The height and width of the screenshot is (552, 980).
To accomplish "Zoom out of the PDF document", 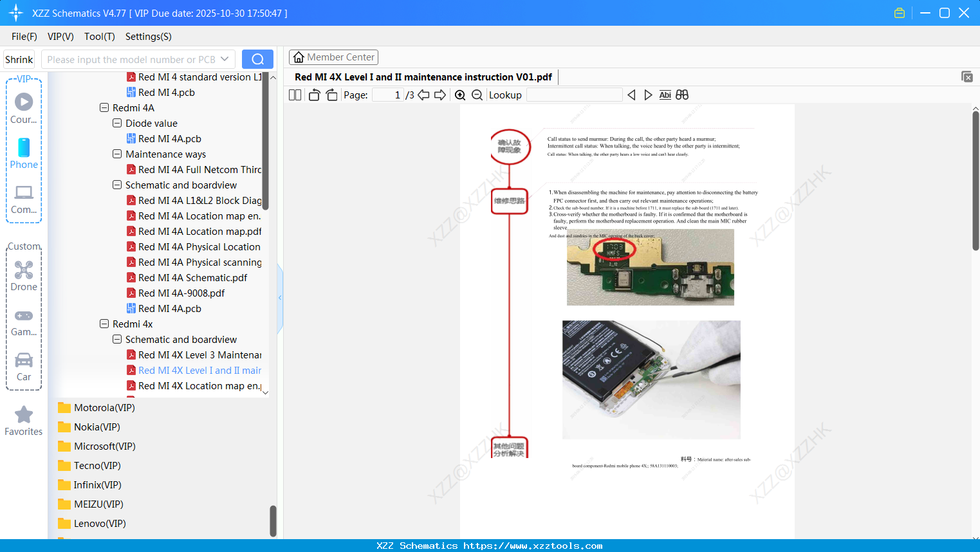I will coord(477,95).
